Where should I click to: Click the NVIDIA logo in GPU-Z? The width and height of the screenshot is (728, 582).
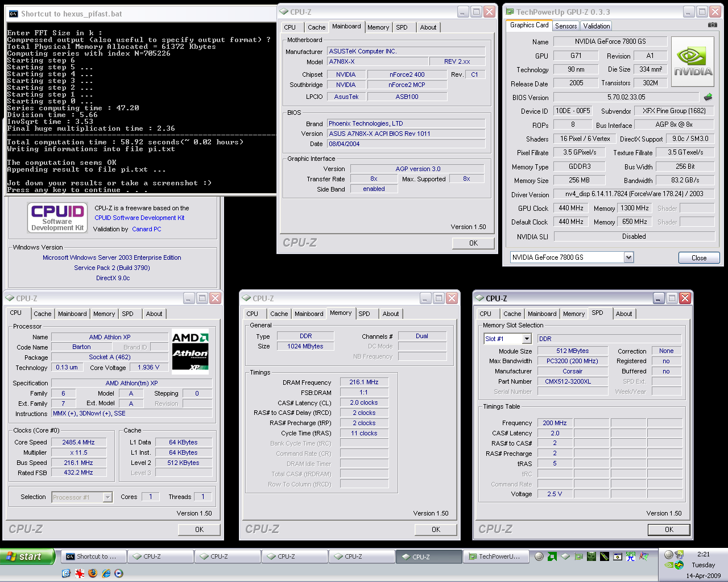coord(693,62)
